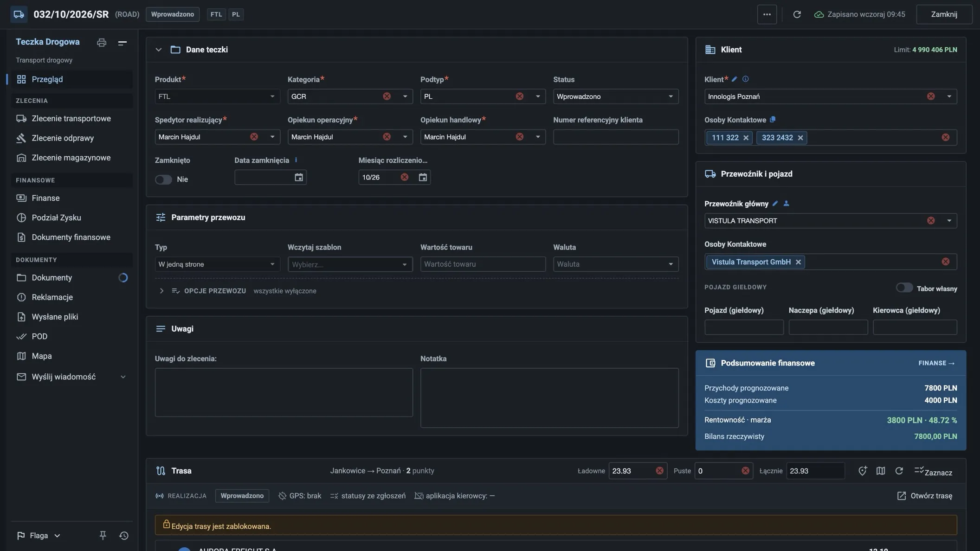
Task: Toggle the Tabor własny switch
Action: tap(904, 288)
